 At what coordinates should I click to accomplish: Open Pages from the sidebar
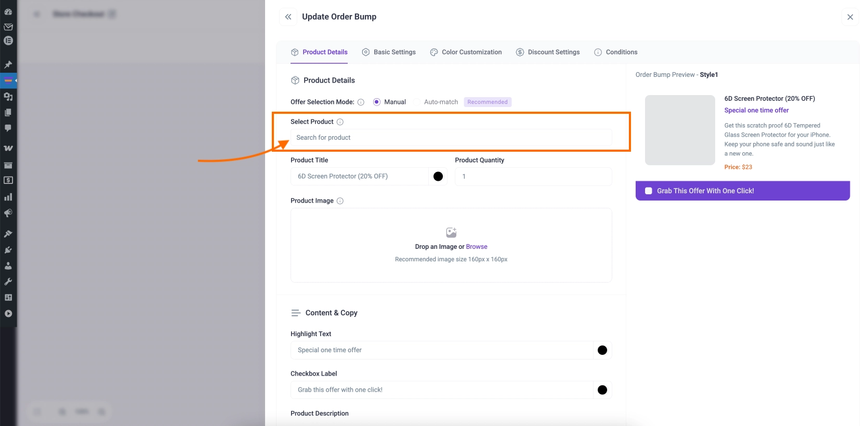point(8,112)
